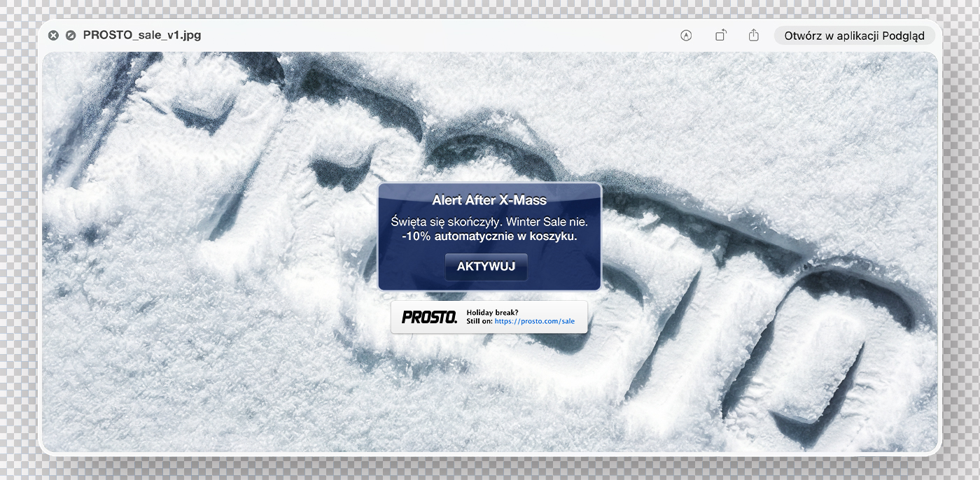
Task: Click the 'Holiday break?' text
Action: click(x=492, y=313)
